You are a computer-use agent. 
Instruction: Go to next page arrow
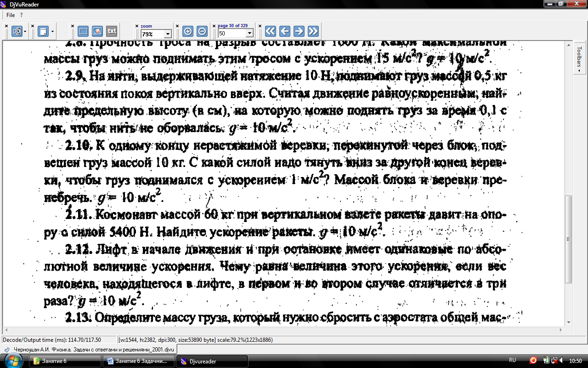(x=299, y=31)
